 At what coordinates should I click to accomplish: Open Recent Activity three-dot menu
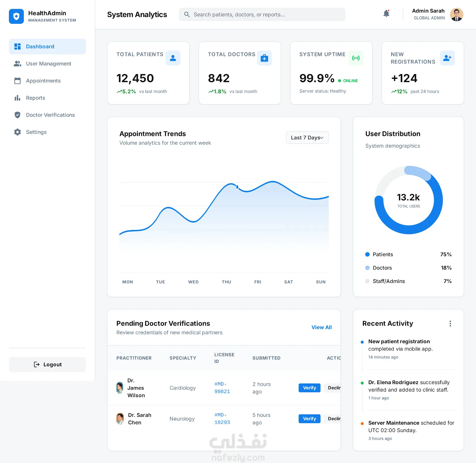[x=450, y=323]
